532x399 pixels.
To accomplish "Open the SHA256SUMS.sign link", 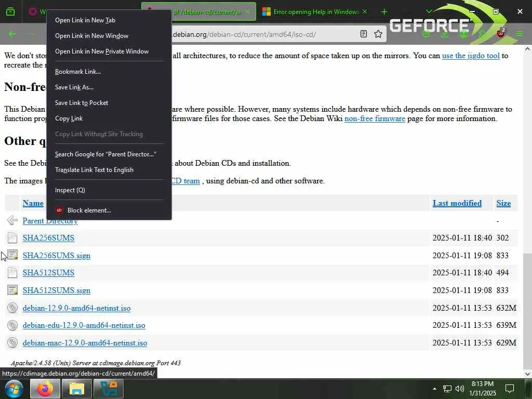I will pos(57,256).
